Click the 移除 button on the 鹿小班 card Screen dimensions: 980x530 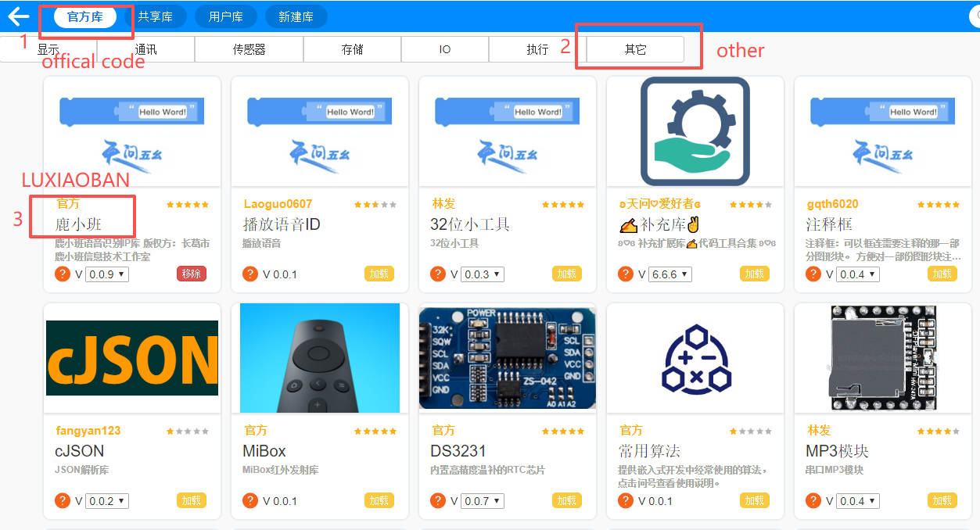pos(191,274)
